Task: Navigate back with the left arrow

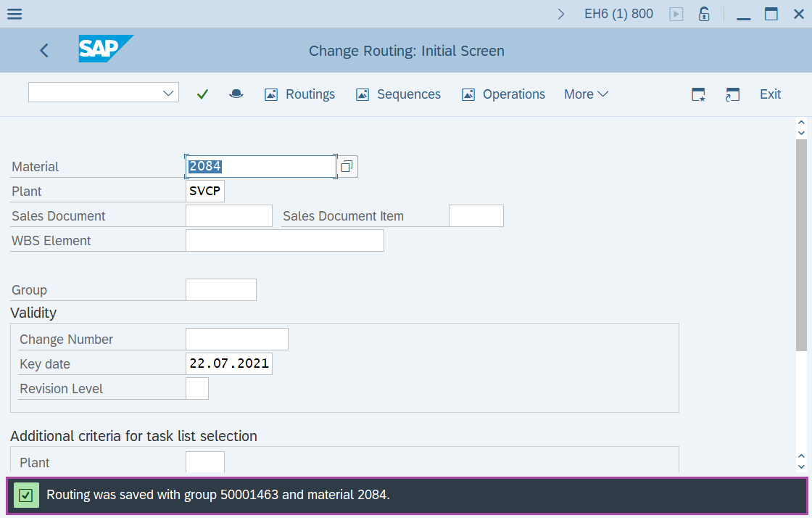Action: (x=43, y=50)
